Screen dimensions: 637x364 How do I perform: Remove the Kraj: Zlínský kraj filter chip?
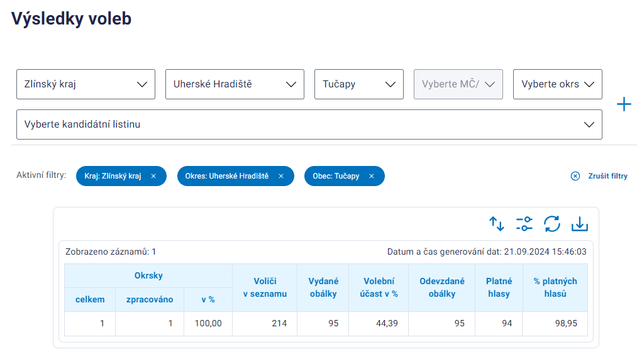[153, 176]
